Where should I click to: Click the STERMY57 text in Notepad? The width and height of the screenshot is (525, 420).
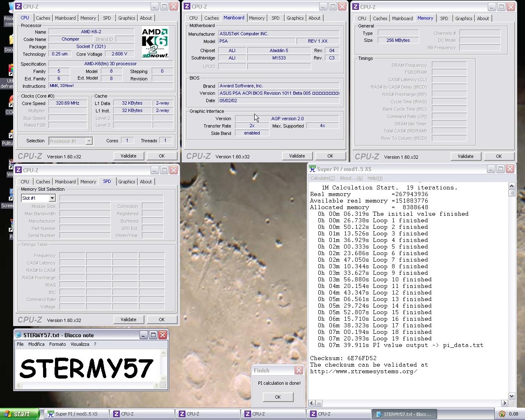[x=86, y=368]
